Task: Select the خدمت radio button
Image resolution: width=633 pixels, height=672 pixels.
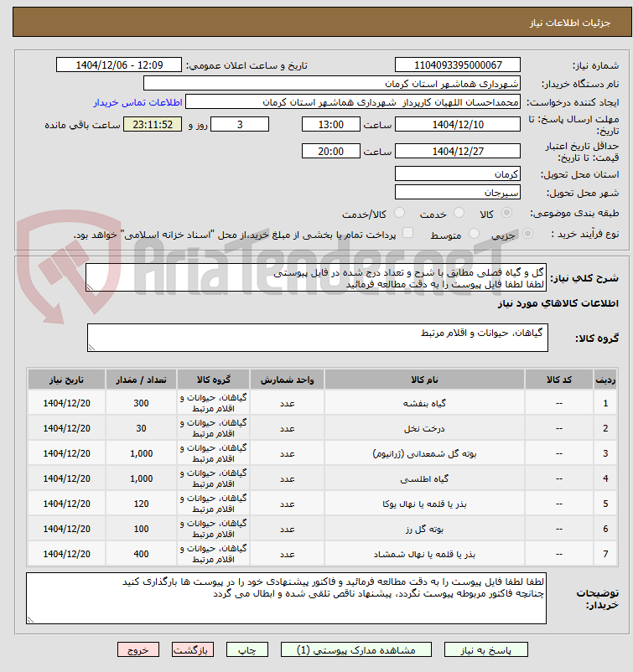Action: coord(459,213)
